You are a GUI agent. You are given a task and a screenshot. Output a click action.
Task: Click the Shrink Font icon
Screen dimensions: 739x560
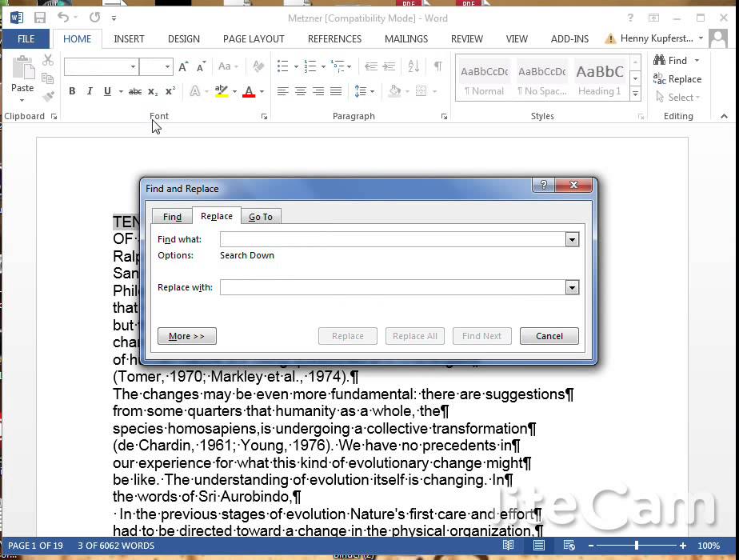[x=202, y=67]
